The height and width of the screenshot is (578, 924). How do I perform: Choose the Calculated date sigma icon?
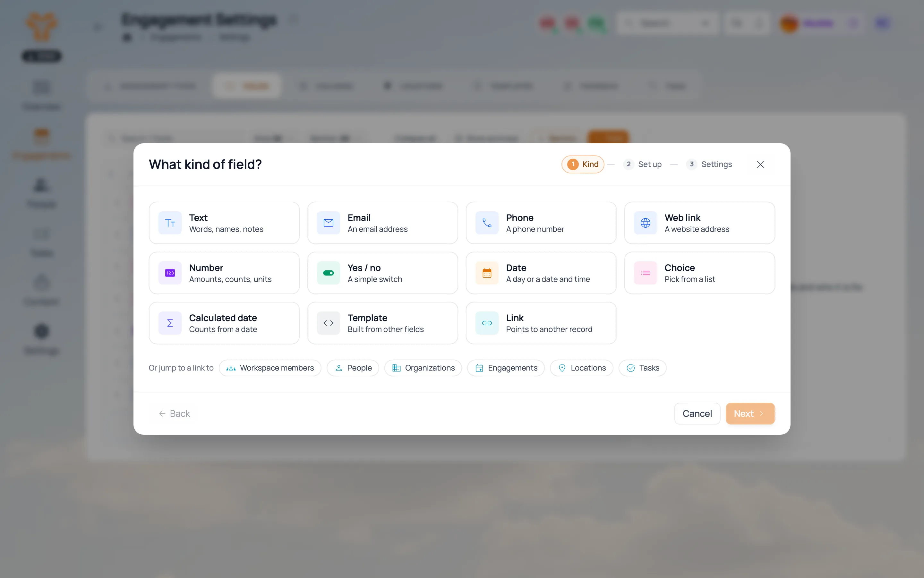click(x=170, y=323)
